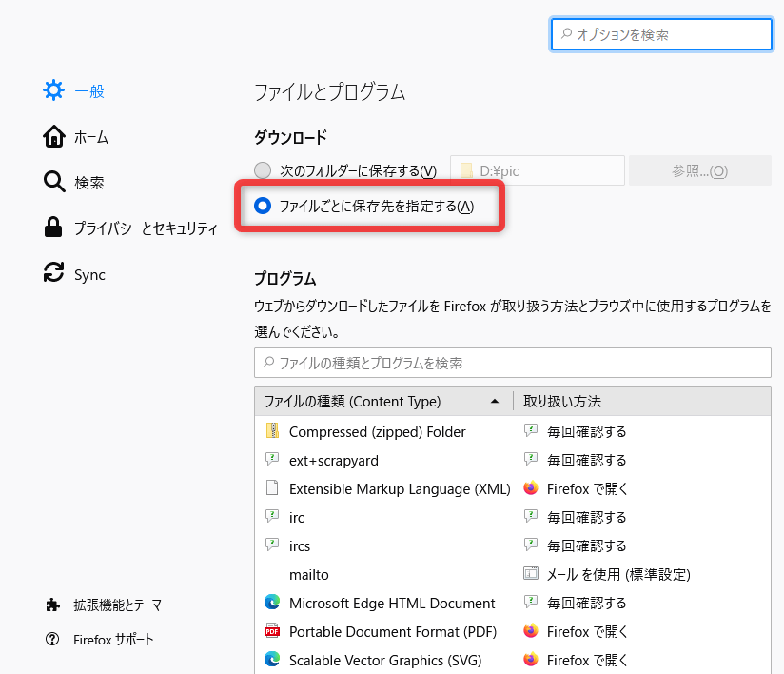Select the irc content type
The width and height of the screenshot is (784, 674).
click(x=513, y=517)
